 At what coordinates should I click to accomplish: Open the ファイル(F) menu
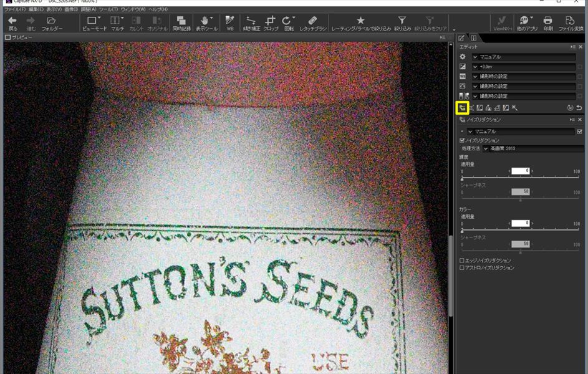[15, 9]
